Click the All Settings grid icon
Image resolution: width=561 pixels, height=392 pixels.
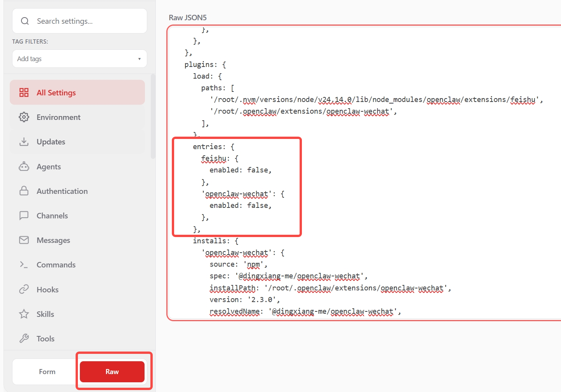tap(24, 93)
